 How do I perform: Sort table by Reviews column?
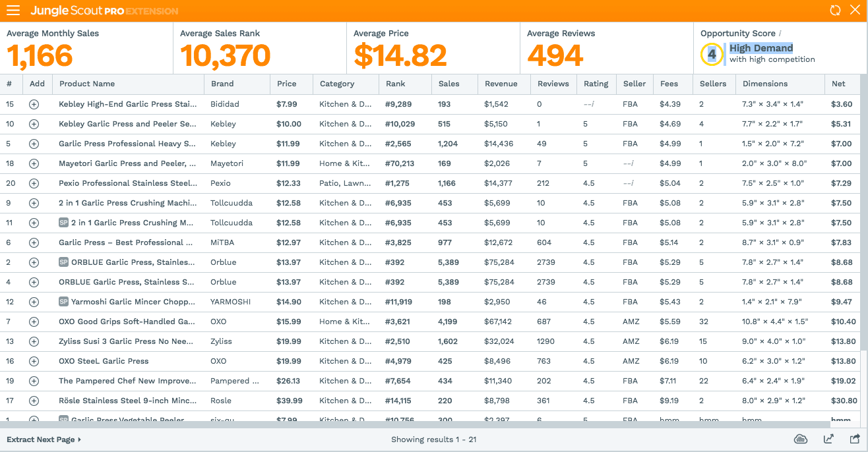tap(553, 84)
